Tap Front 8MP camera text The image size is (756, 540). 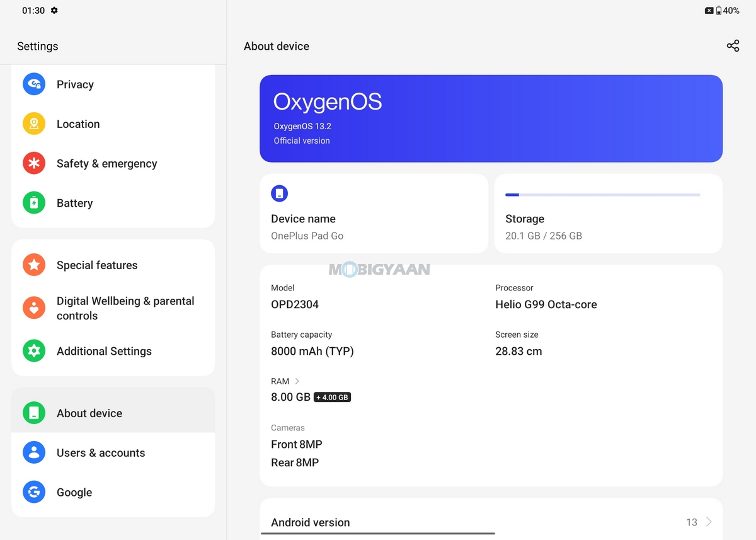297,444
